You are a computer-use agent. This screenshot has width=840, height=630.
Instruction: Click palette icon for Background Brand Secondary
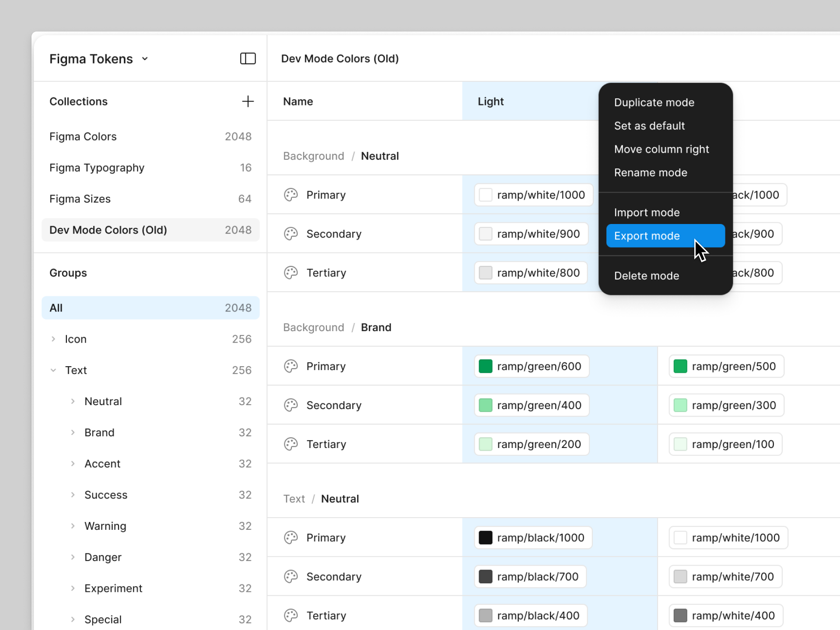[290, 405]
